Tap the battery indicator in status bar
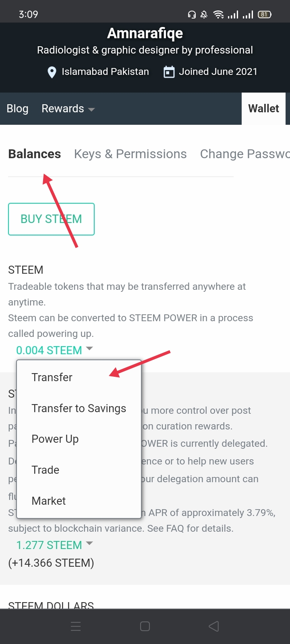The width and height of the screenshot is (290, 644). [x=265, y=14]
